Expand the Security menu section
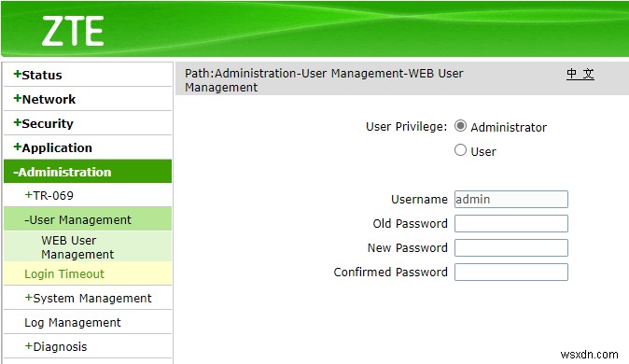 tap(88, 123)
